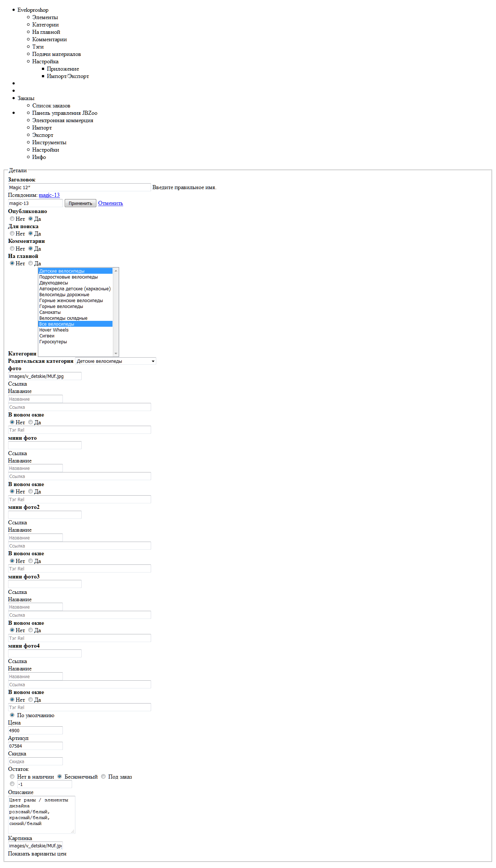Open Инфо menu item
The width and height of the screenshot is (496, 868).
[39, 157]
